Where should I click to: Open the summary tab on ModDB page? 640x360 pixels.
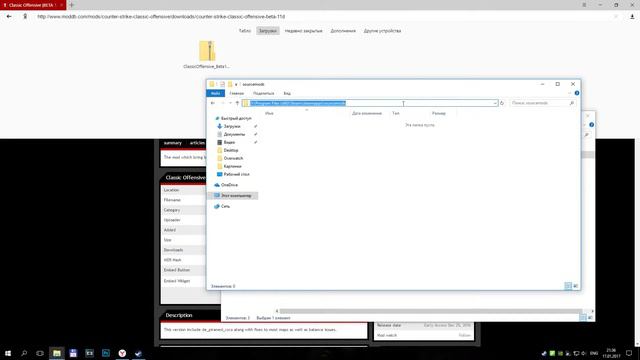click(172, 143)
